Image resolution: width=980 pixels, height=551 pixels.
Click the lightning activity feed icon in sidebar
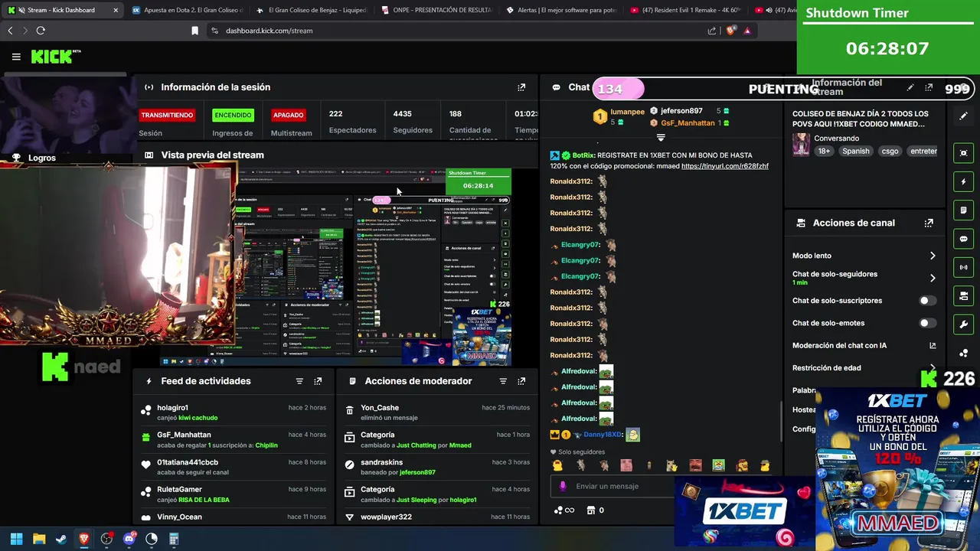click(x=964, y=182)
